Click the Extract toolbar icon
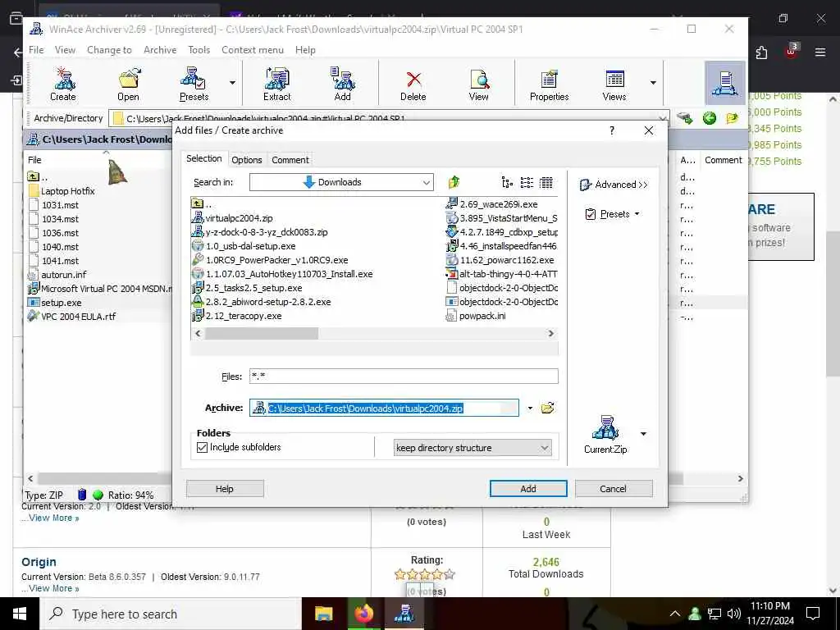 [277, 84]
